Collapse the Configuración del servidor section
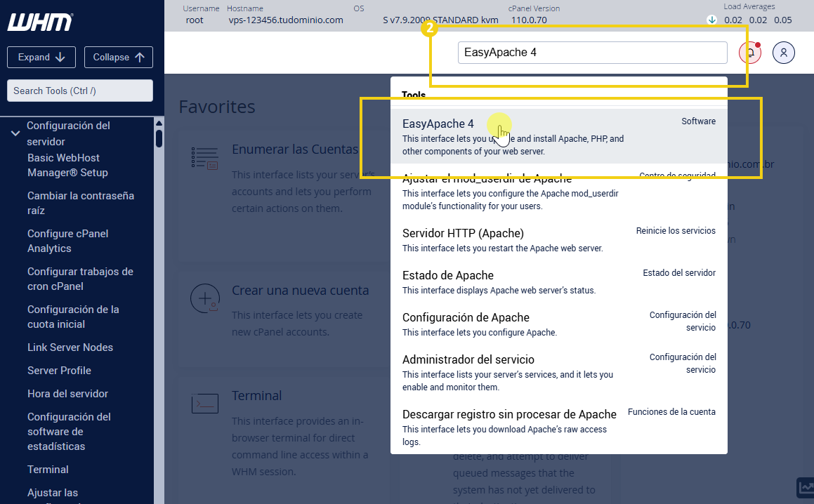Image resolution: width=814 pixels, height=504 pixels. (x=15, y=133)
